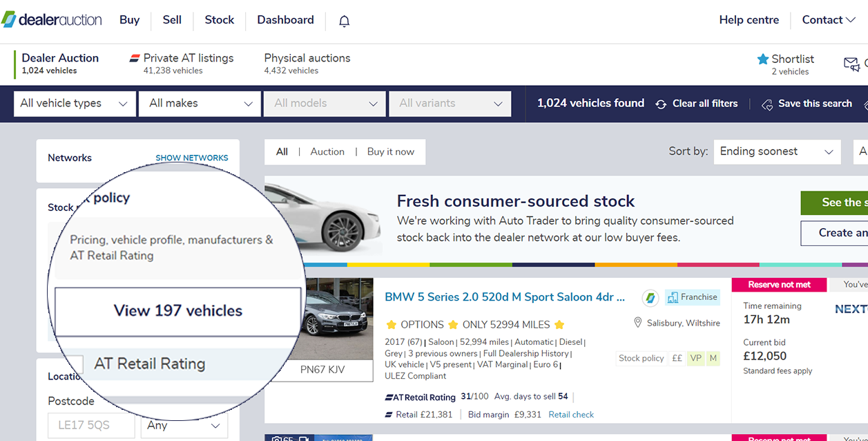Open the Ending soonest sort dropdown
This screenshot has height=441, width=868.
777,151
